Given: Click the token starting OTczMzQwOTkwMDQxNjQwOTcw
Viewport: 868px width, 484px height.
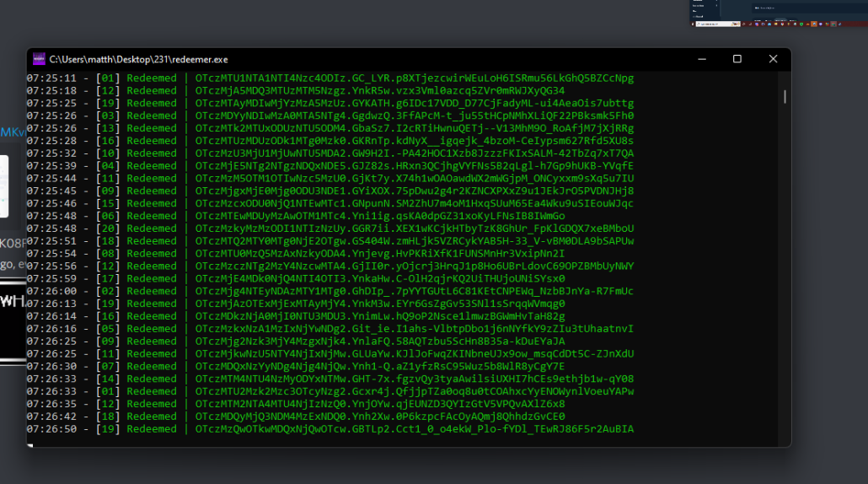Looking at the screenshot, I should (x=414, y=429).
